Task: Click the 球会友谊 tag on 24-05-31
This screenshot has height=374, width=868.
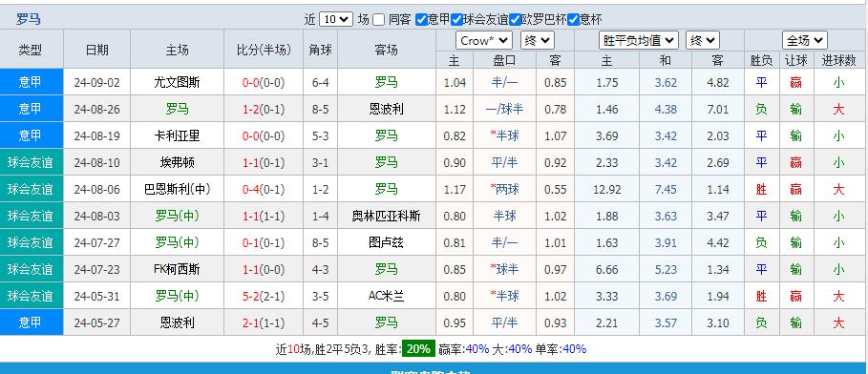Action: (31, 296)
